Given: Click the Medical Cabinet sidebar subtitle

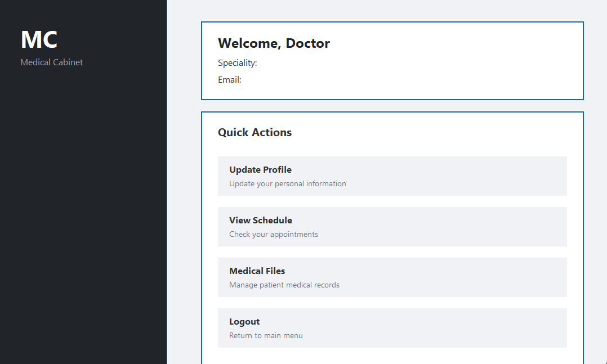Looking at the screenshot, I should pyautogui.click(x=51, y=62).
